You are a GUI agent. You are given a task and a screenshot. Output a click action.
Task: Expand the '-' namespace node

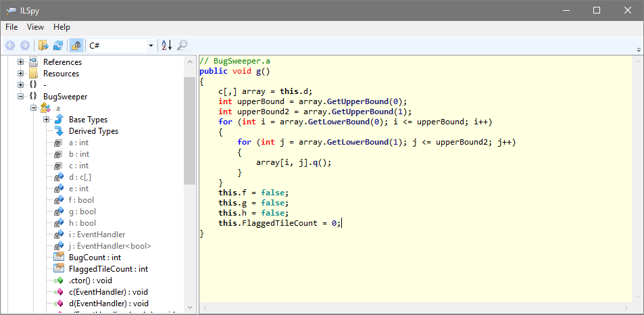(20, 85)
